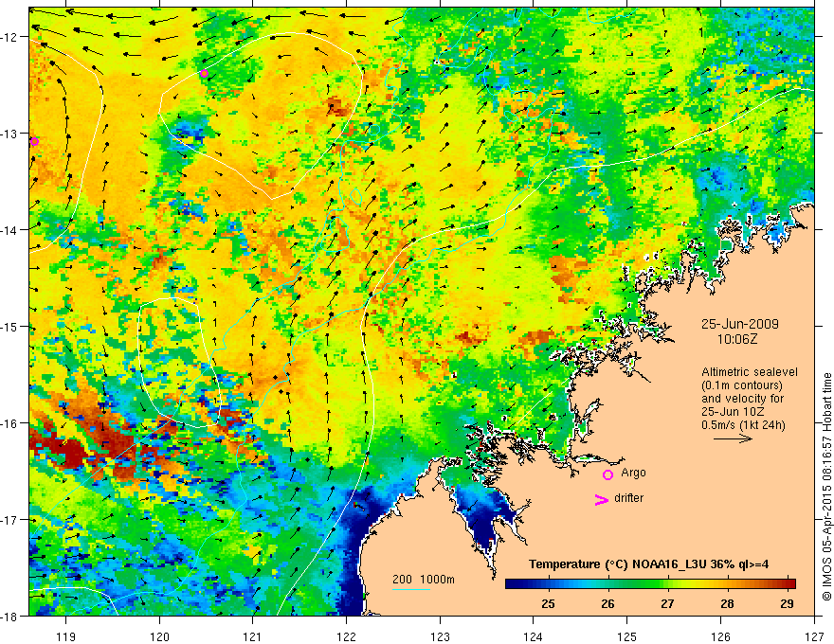Click the magenta Argo circle in the legend
This screenshot has height=644, width=834.
[607, 474]
